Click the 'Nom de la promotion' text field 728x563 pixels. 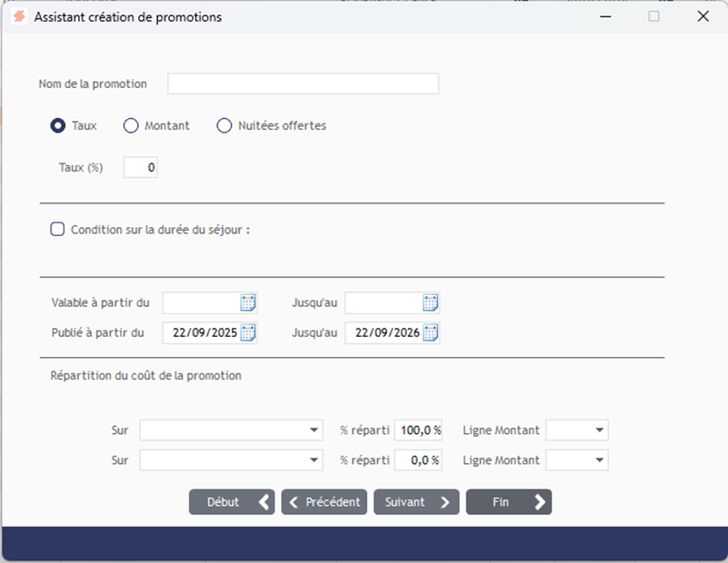tap(303, 84)
